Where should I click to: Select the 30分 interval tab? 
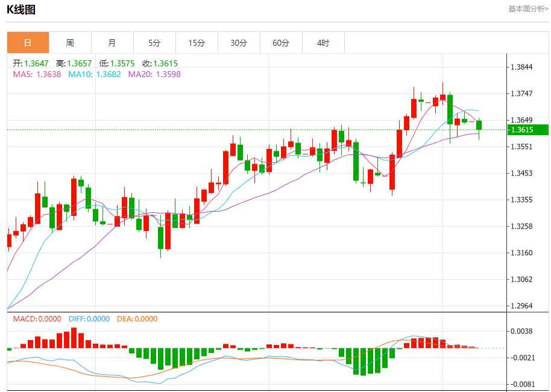(239, 43)
